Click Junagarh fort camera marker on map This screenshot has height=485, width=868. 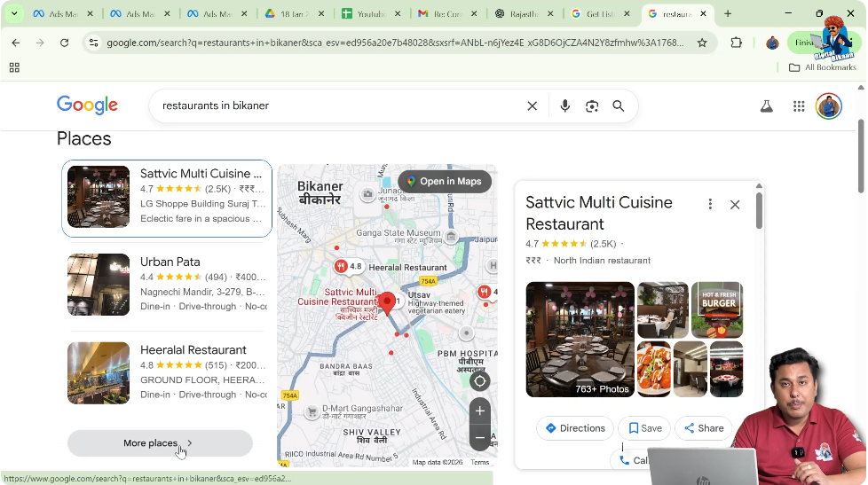(x=367, y=194)
